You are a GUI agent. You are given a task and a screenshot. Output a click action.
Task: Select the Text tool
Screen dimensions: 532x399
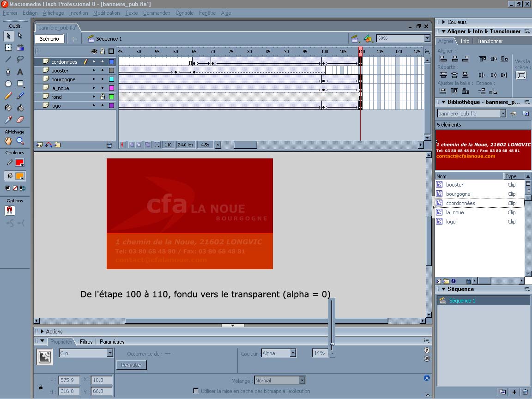[x=20, y=72]
